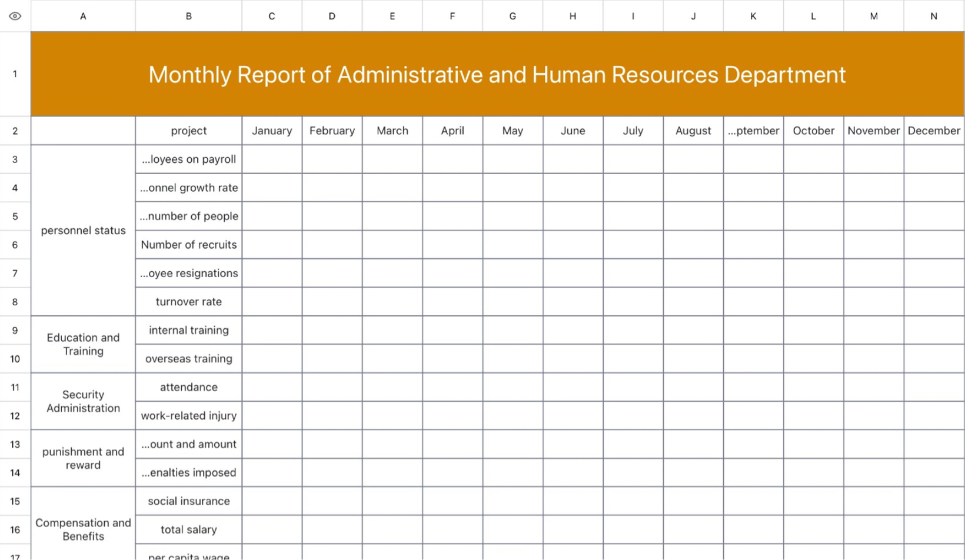Select the 'punishment and reward' cell

click(83, 458)
